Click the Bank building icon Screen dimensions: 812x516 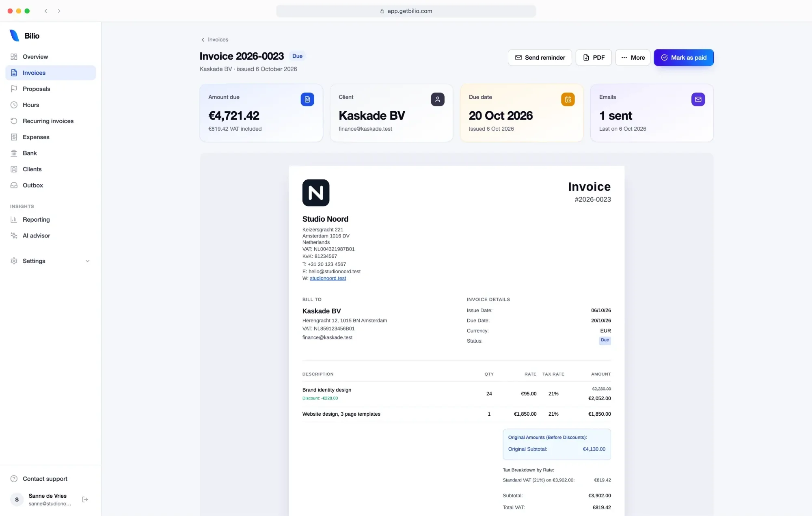point(14,153)
